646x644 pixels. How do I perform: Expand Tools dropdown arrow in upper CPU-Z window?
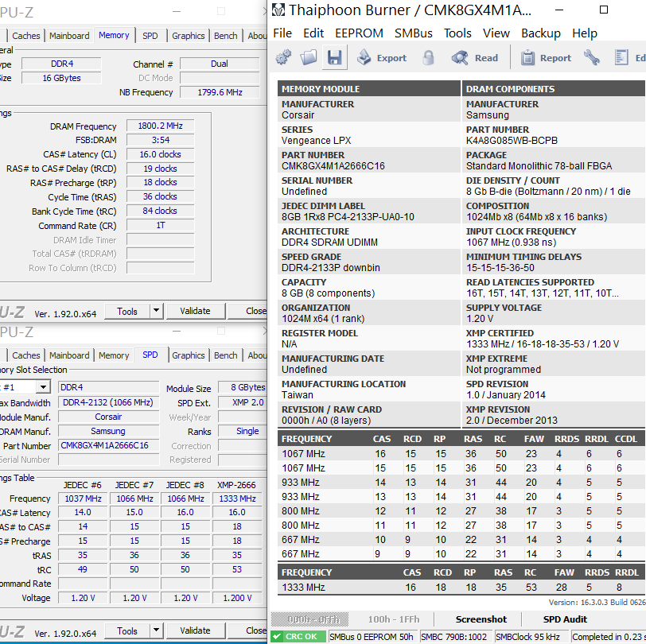click(156, 311)
